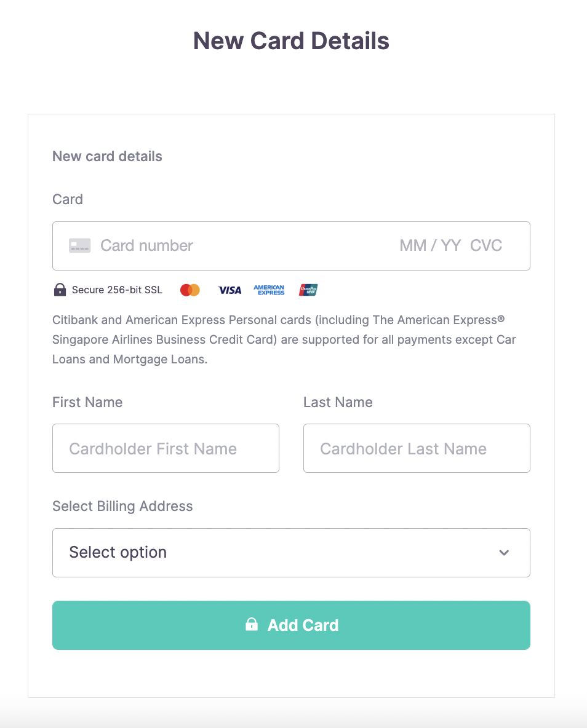Viewport: 587px width, 728px height.
Task: Click the Select option placeholder text
Action: click(x=118, y=553)
